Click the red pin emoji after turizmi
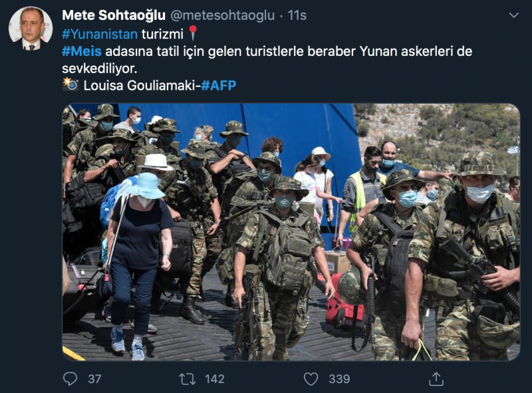The image size is (532, 393). [x=193, y=33]
